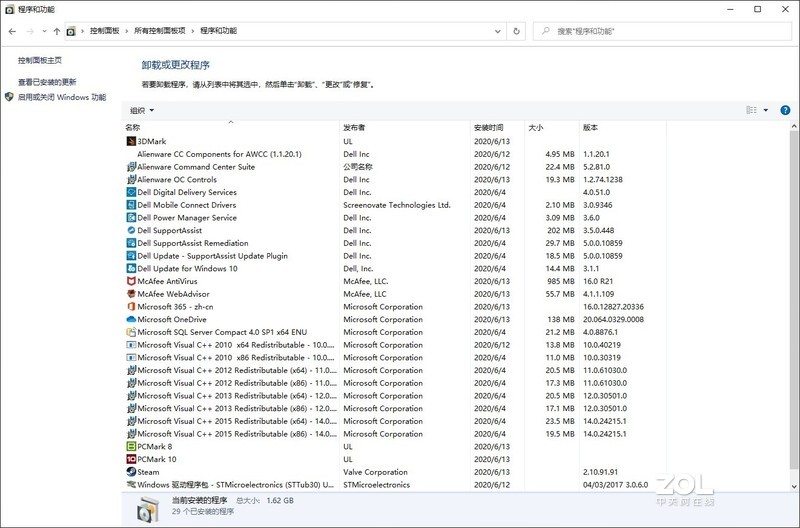The image size is (800, 528).
Task: Select the PCMark 8 icon
Action: [x=131, y=446]
